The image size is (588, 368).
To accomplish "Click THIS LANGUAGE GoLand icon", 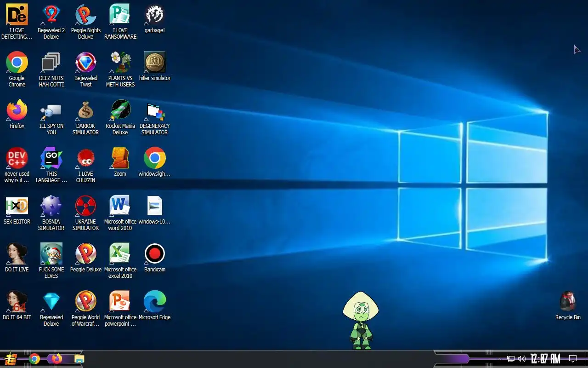I will 51,165.
